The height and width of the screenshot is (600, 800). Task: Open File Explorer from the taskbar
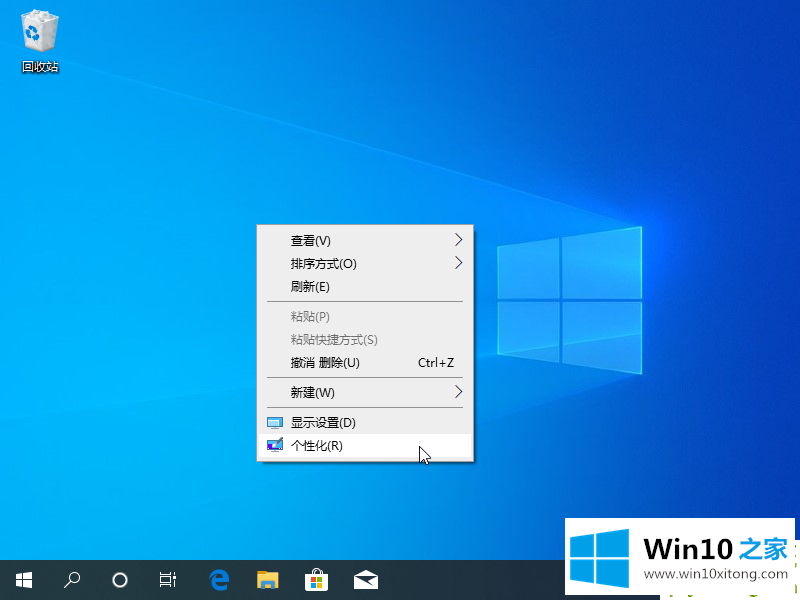coord(268,579)
